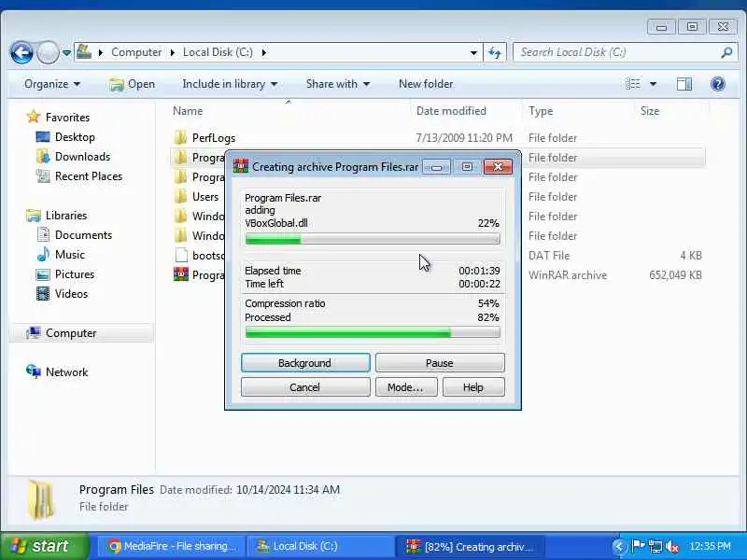747x560 pixels.
Task: Open the Windows start button
Action: [x=44, y=546]
